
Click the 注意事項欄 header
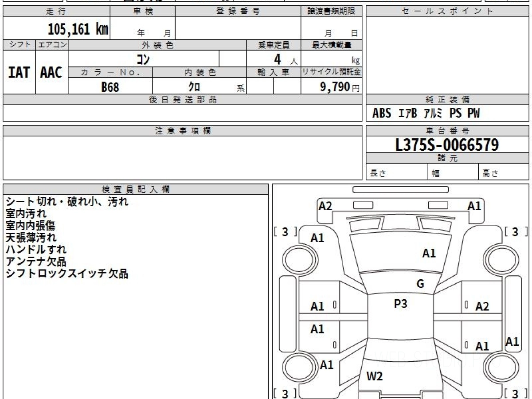(183, 131)
